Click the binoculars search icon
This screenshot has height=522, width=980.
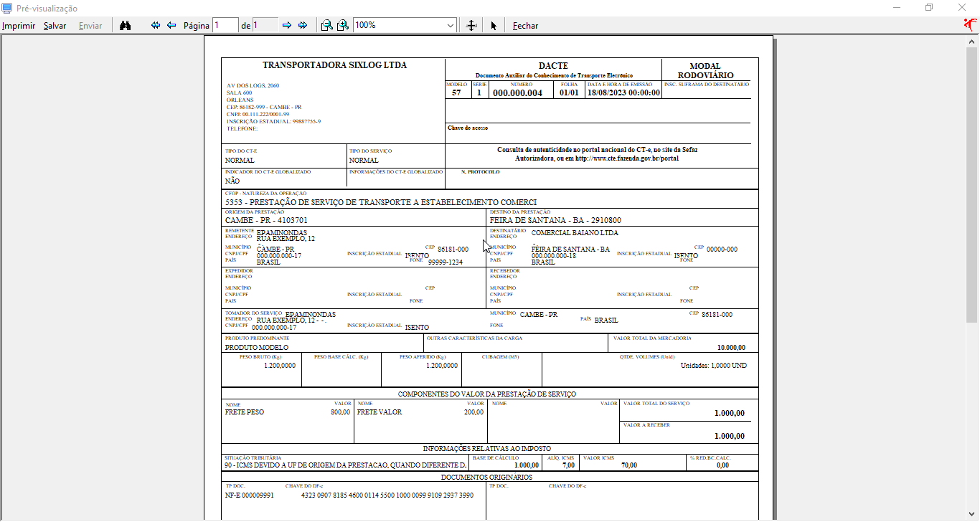click(126, 25)
